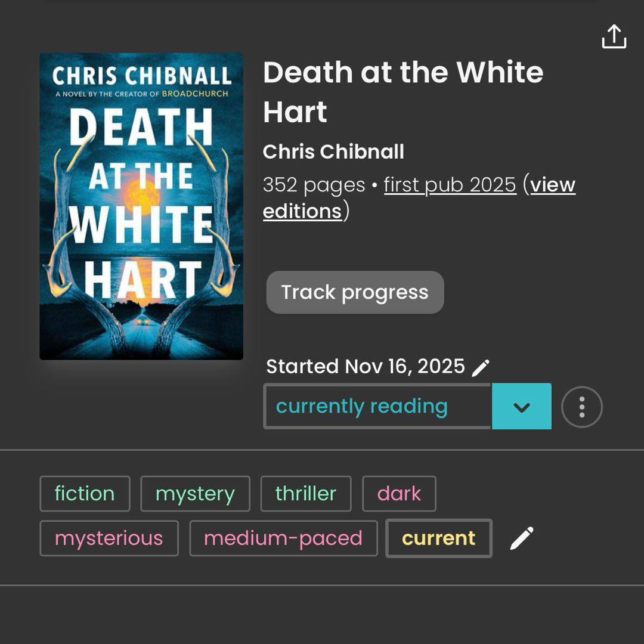Viewport: 644px width, 644px height.
Task: Pick the mysterious mood tag
Action: click(109, 538)
